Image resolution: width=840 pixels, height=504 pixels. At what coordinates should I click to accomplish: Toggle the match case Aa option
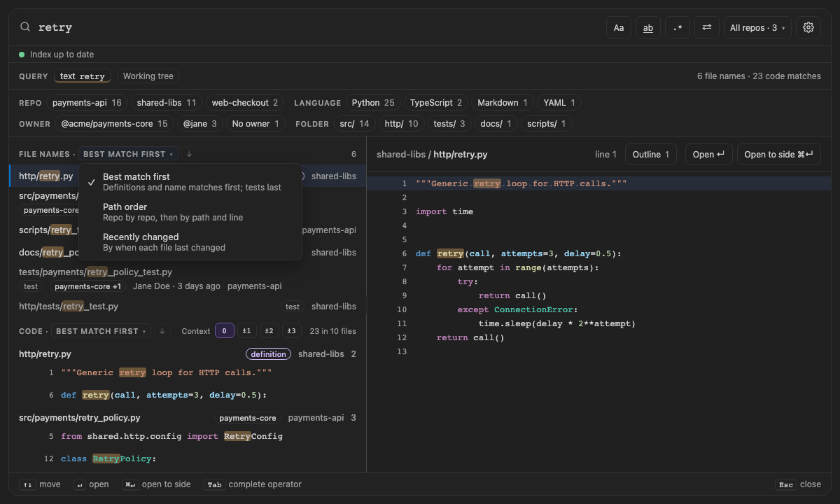pyautogui.click(x=619, y=27)
